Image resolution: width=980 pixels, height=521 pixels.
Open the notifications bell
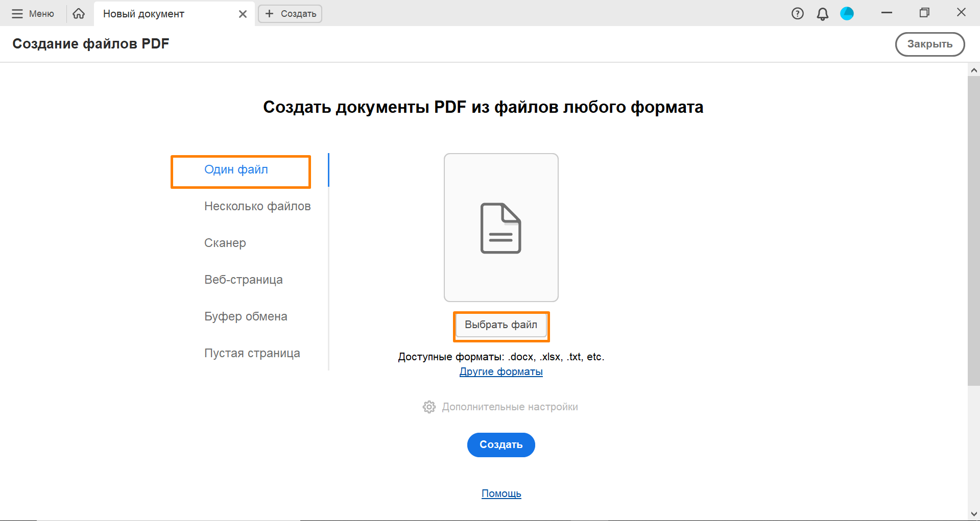coord(822,14)
